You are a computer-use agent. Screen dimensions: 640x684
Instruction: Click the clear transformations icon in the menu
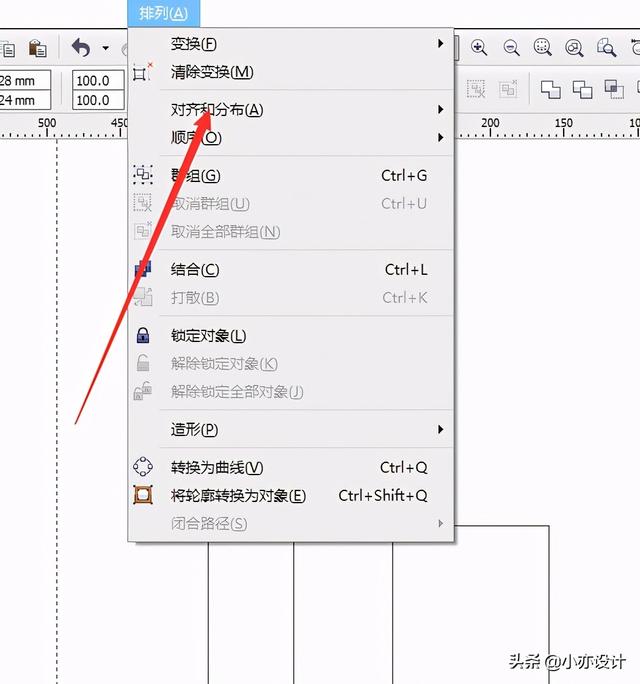(x=142, y=72)
